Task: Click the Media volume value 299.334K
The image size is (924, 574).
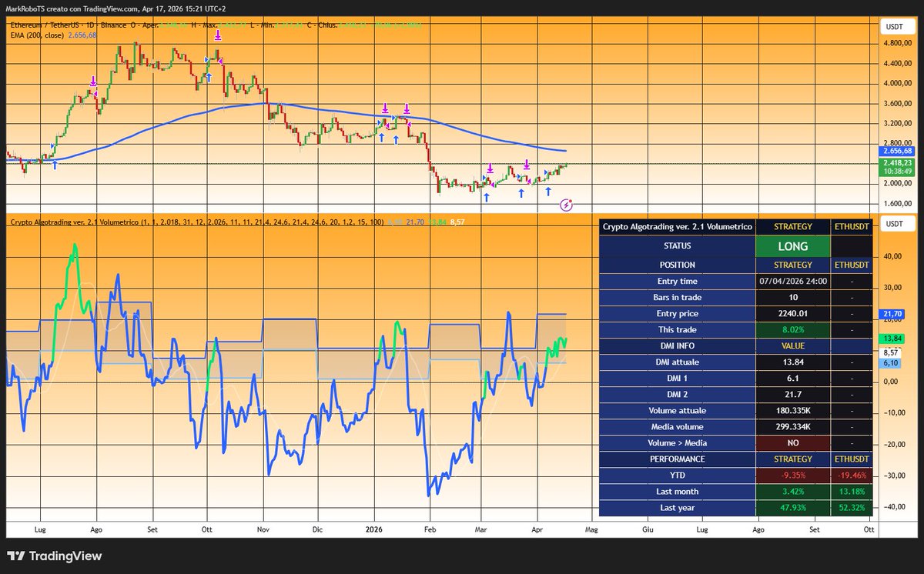Action: [793, 426]
